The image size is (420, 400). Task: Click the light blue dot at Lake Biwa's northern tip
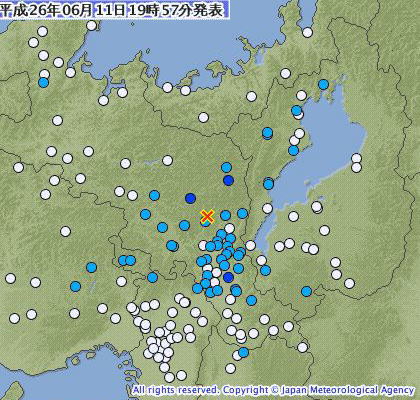coord(323,84)
